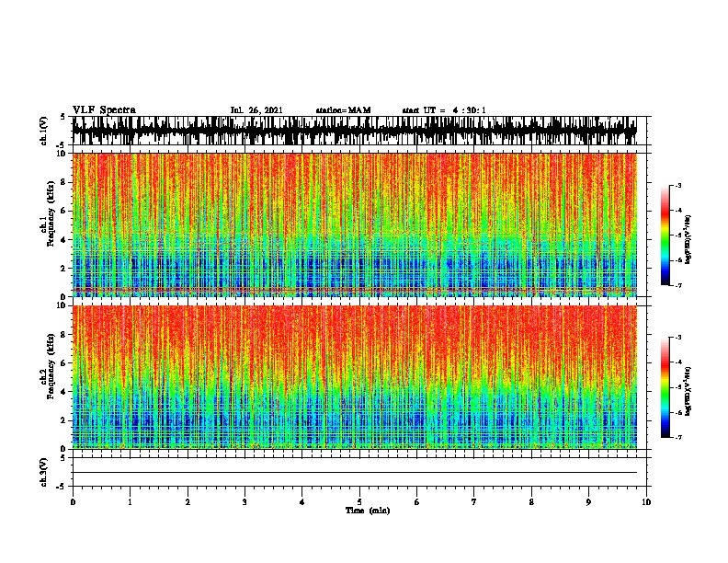Viewport: 728px width, 563px height.
Task: Click the ch.1 color scale bar
Action: [665, 236]
